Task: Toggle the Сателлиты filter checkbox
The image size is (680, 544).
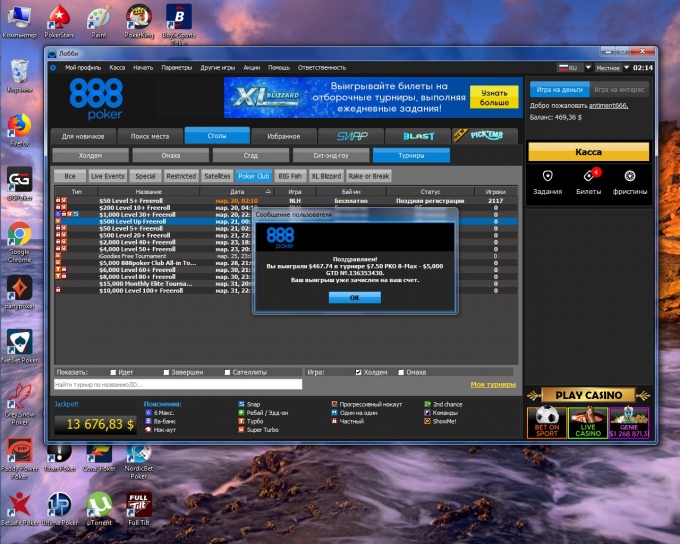Action: coord(227,372)
